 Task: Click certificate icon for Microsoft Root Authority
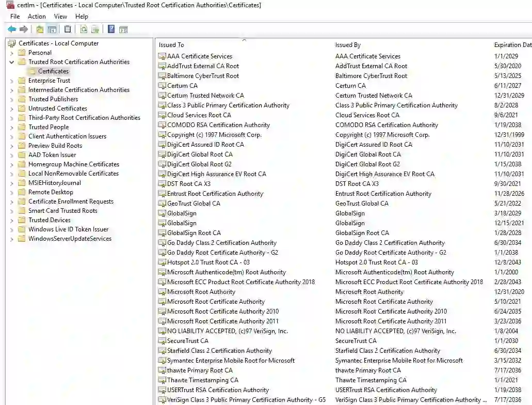click(x=162, y=292)
